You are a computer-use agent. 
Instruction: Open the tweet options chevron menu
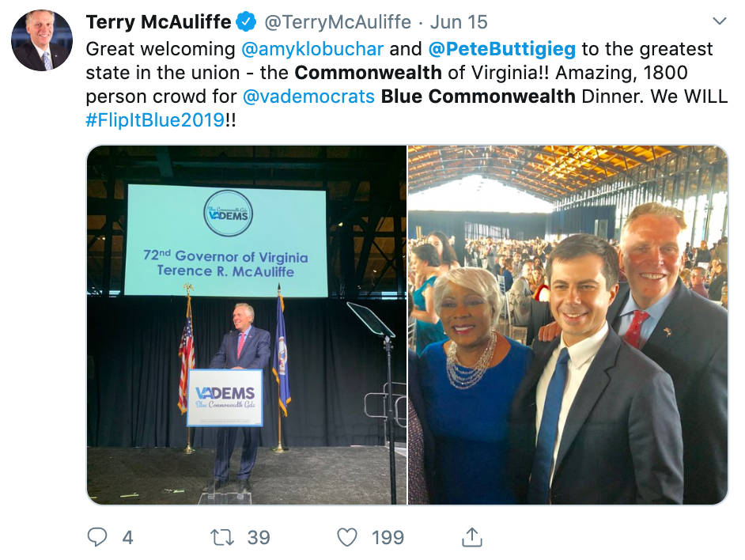(719, 21)
